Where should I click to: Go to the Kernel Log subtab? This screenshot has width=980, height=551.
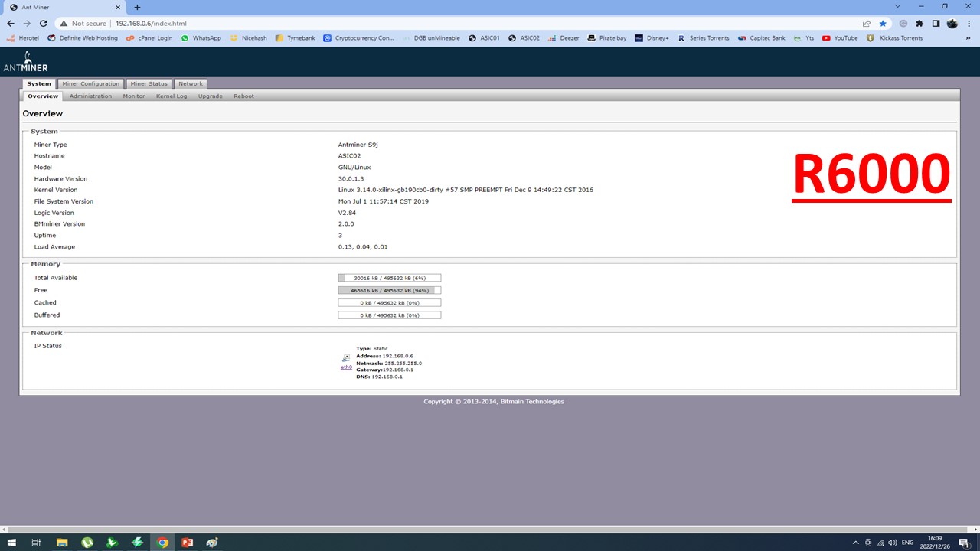point(171,96)
